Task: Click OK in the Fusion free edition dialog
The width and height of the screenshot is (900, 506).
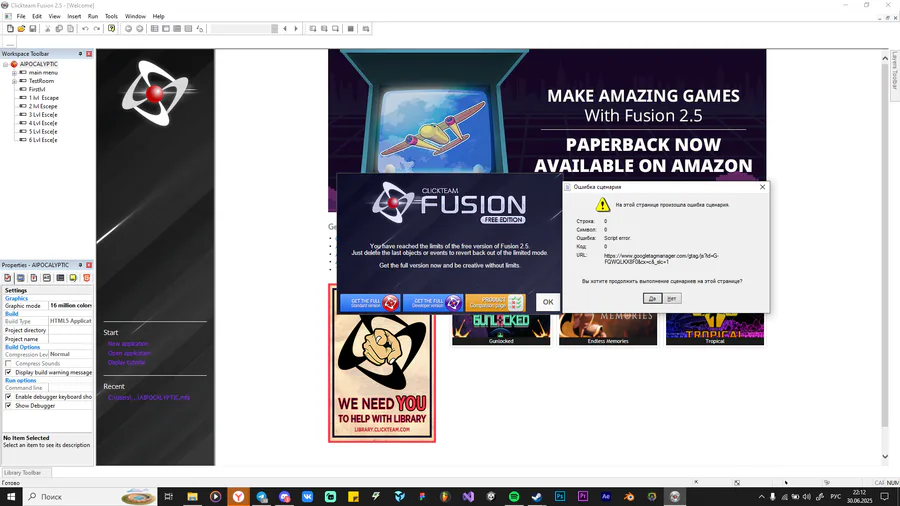Action: [x=548, y=302]
